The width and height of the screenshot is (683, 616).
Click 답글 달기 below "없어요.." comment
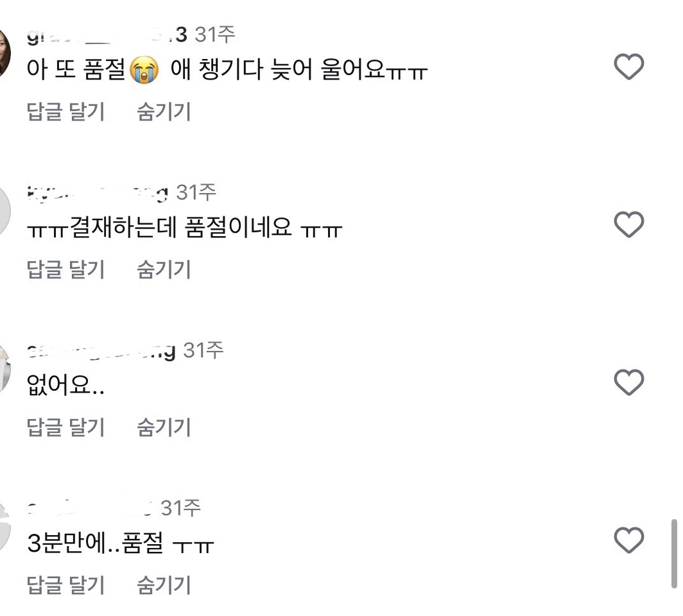point(65,427)
